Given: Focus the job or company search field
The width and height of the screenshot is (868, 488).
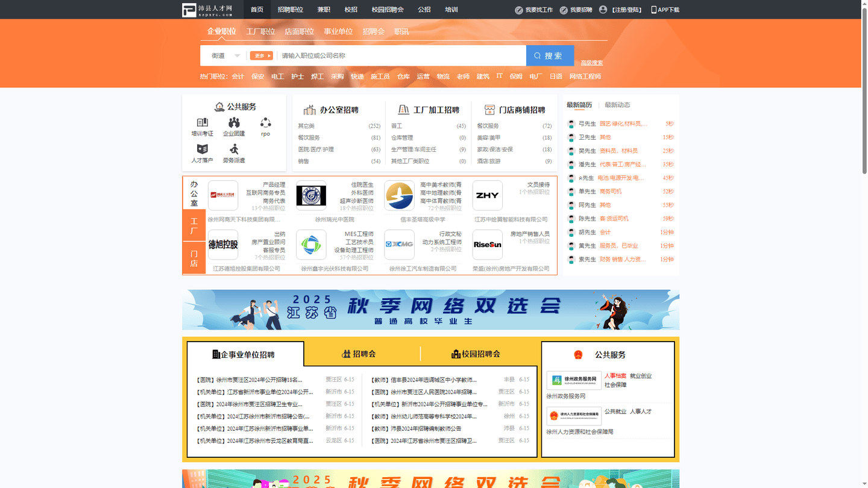Looking at the screenshot, I should 401,55.
